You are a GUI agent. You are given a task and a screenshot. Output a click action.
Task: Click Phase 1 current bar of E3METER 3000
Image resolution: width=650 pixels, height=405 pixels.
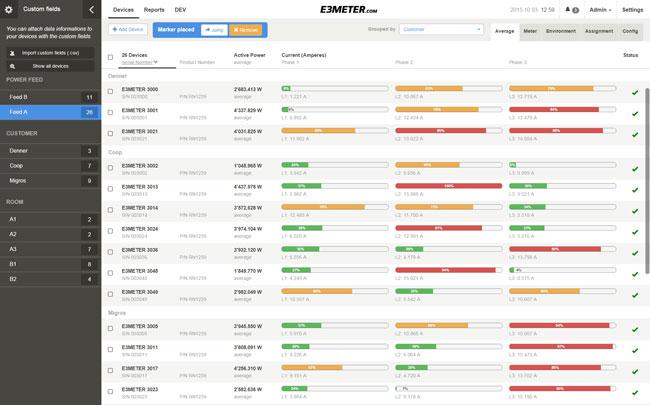pos(335,88)
